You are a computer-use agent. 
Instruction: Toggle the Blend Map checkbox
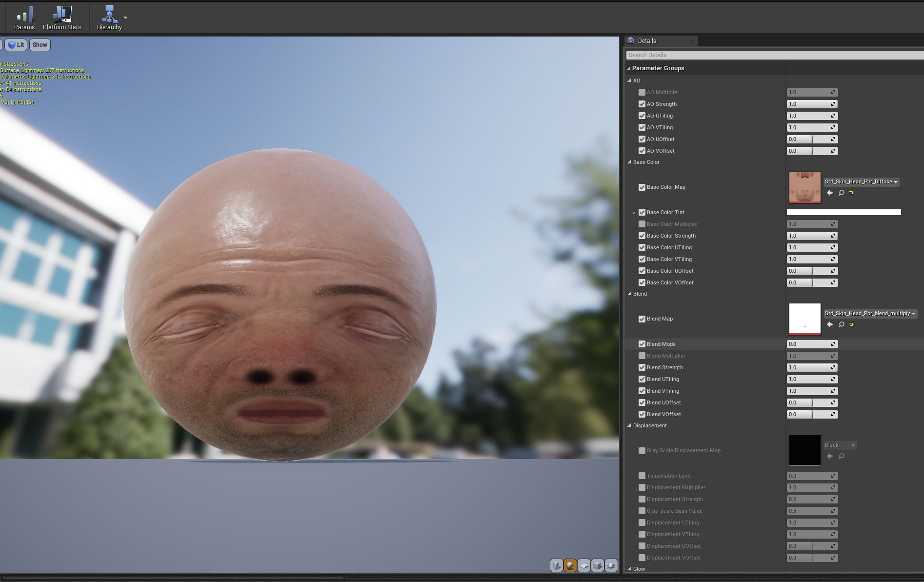(x=642, y=319)
